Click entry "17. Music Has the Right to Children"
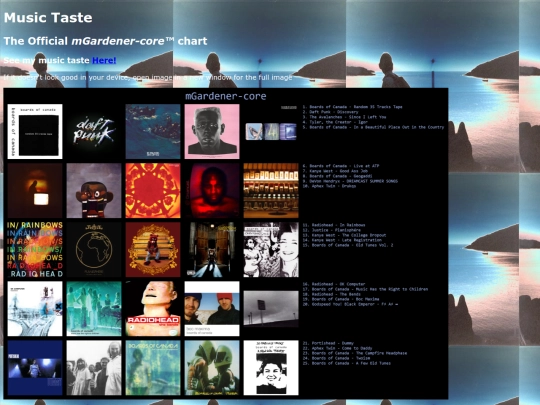 pyautogui.click(x=365, y=289)
